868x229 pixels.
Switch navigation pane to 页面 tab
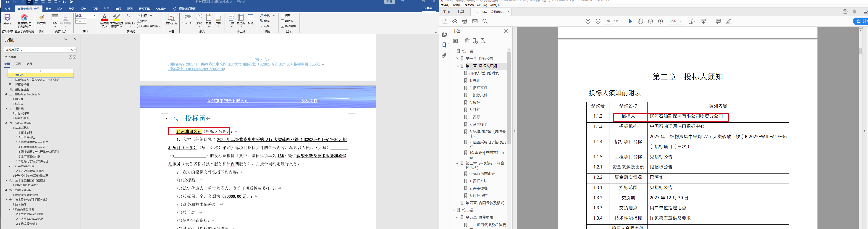coord(18,64)
